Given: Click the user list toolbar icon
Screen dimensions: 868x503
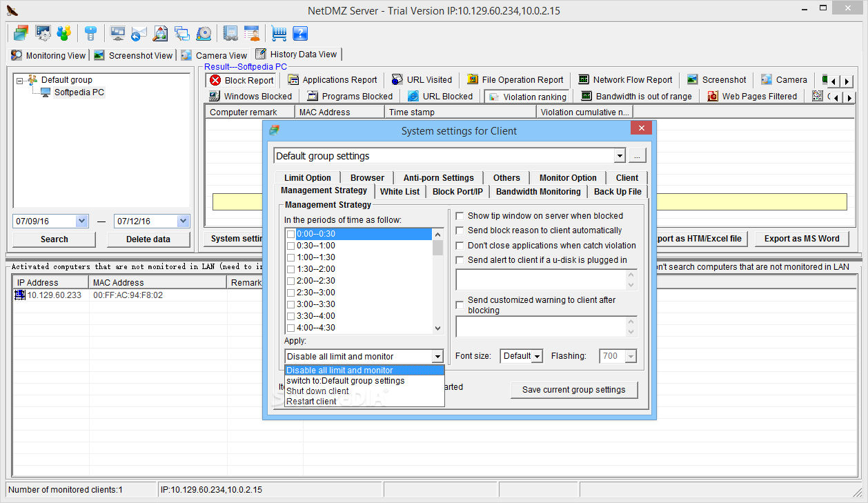Looking at the screenshot, I should (252, 33).
